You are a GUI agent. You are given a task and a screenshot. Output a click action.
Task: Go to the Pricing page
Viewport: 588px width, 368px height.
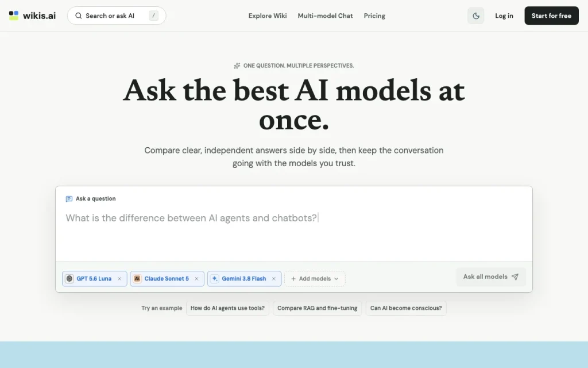pyautogui.click(x=374, y=16)
